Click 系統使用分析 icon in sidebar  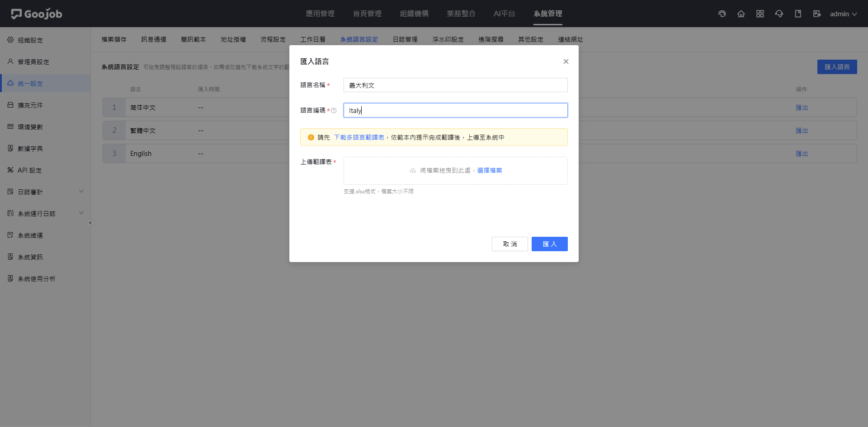tap(10, 278)
